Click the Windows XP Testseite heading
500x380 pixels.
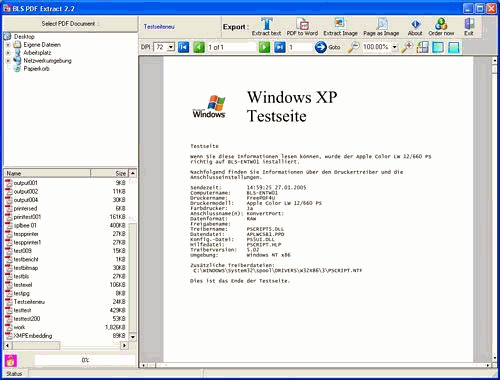tap(292, 107)
